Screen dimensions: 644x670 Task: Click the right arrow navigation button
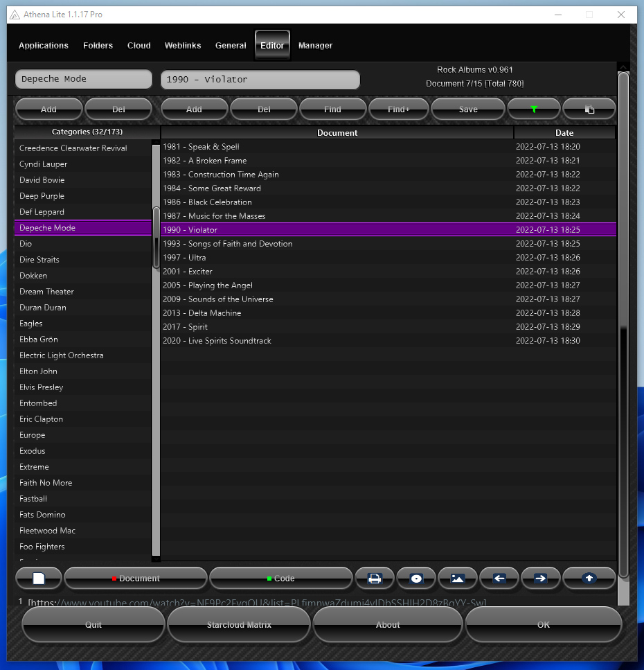[540, 578]
